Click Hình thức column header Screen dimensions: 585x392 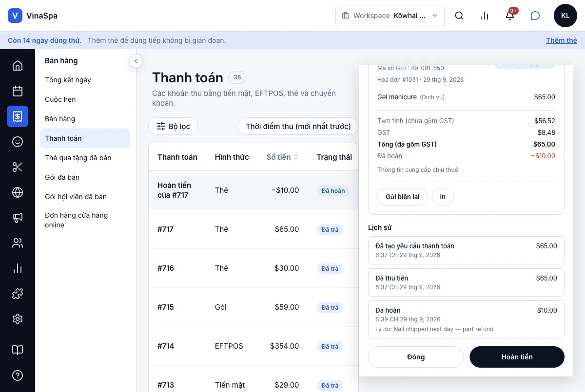(x=232, y=157)
